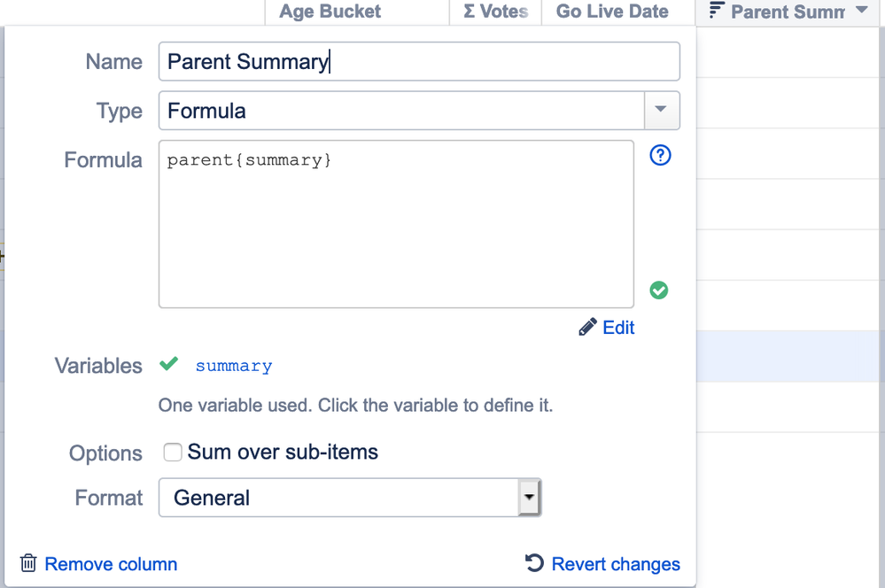
Task: Focus the Name input field
Action: [x=419, y=61]
